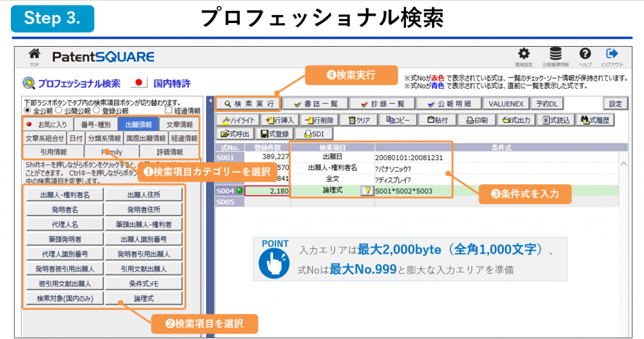
Task: Enable the 経過情報 checkbox
Action: [x=169, y=111]
